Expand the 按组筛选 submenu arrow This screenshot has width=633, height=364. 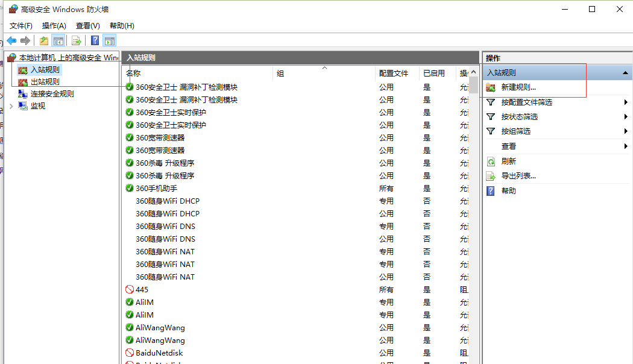click(x=626, y=131)
